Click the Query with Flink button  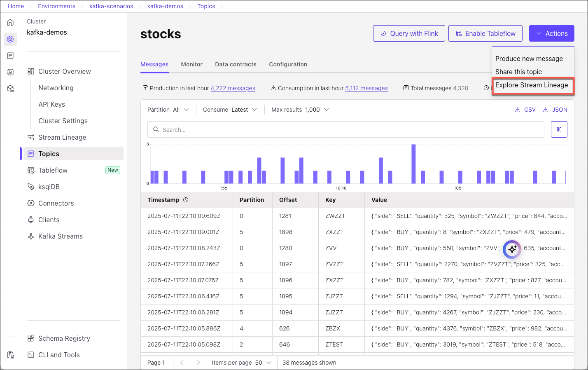pos(408,33)
